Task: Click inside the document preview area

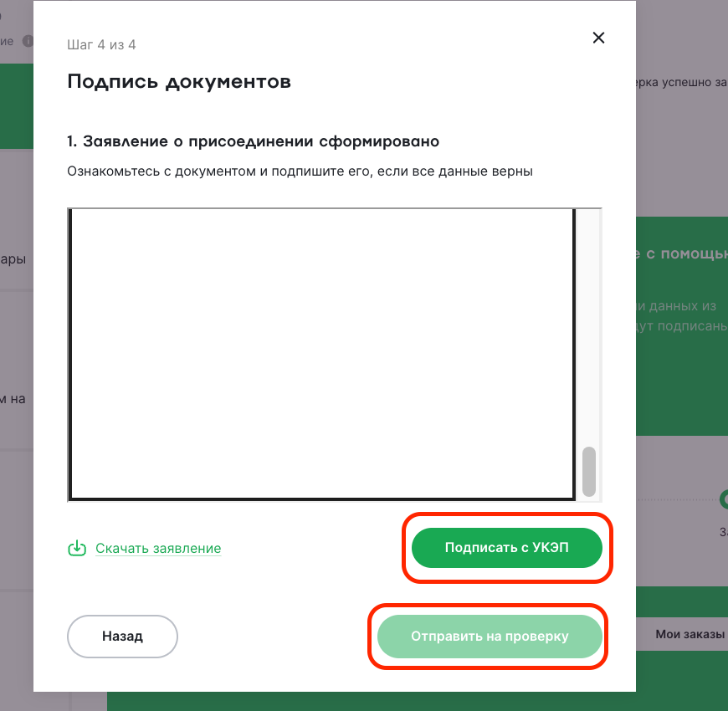Action: [322, 354]
